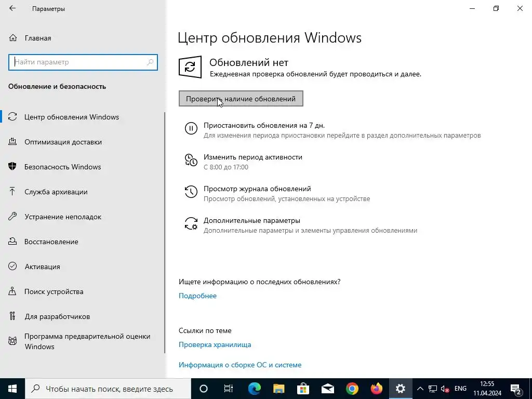This screenshot has height=399, width=532.
Task: Click the Подробнее link
Action: (x=197, y=296)
